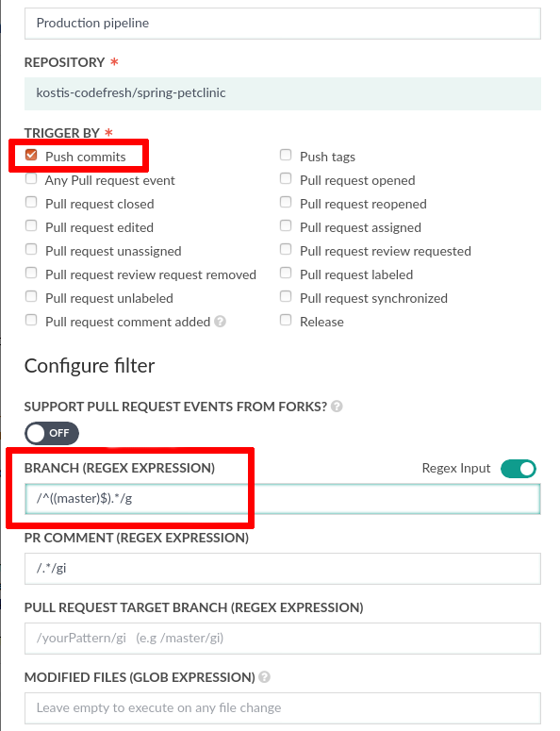Turn on forks support OFF toggle
560x731 pixels.
[52, 434]
